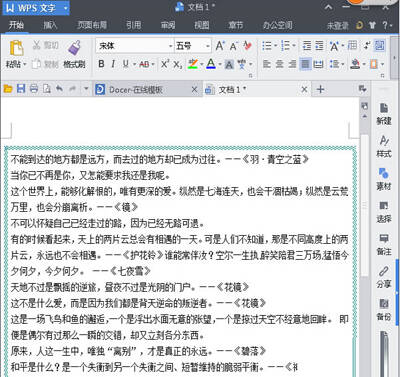The image size is (400, 377).
Task: Open the 分享 share sidebar icon
Action: [x=384, y=277]
